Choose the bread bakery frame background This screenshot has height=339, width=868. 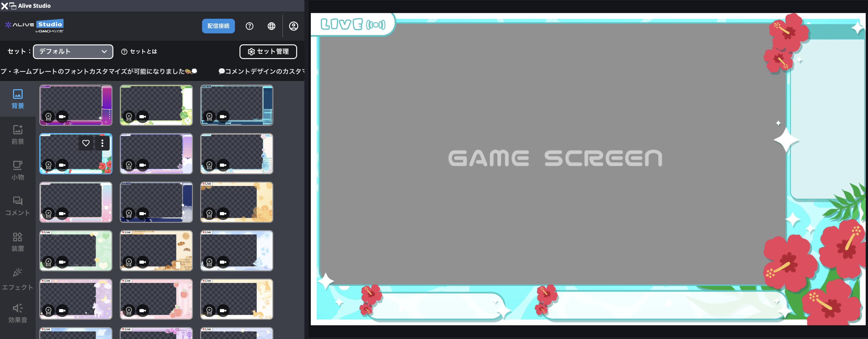tap(156, 251)
